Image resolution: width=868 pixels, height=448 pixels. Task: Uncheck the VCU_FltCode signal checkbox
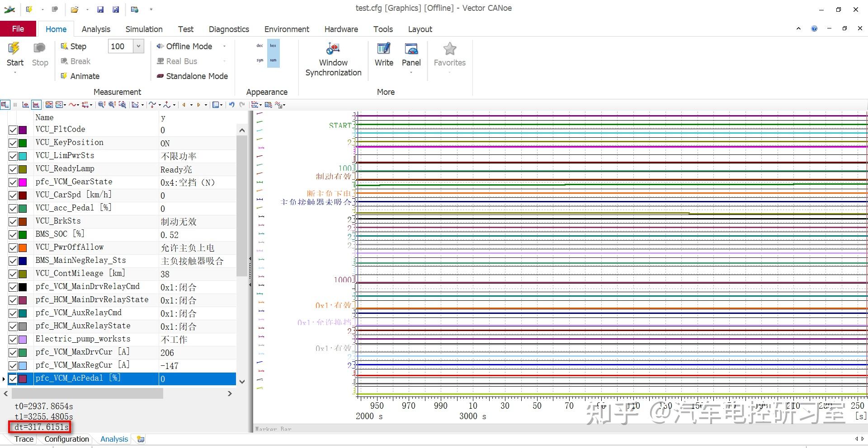(x=13, y=130)
